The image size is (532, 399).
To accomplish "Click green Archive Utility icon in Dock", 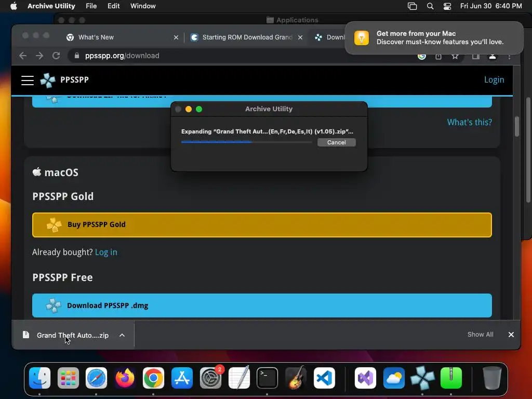I will [x=451, y=378].
